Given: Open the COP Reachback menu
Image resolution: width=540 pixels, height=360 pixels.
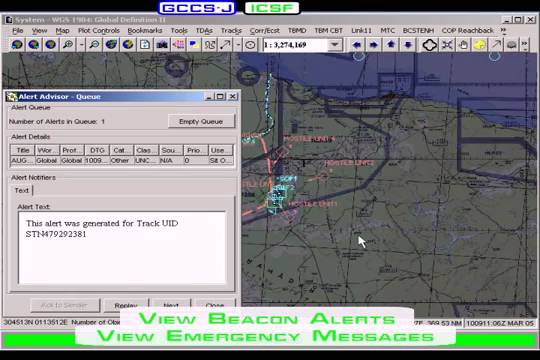Looking at the screenshot, I should click(x=467, y=31).
